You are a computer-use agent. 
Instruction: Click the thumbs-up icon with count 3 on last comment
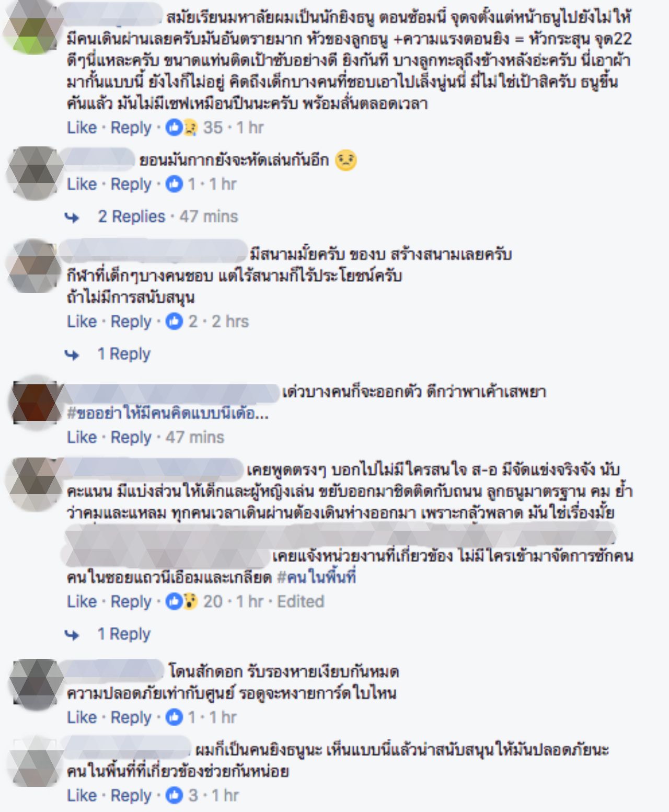[175, 795]
